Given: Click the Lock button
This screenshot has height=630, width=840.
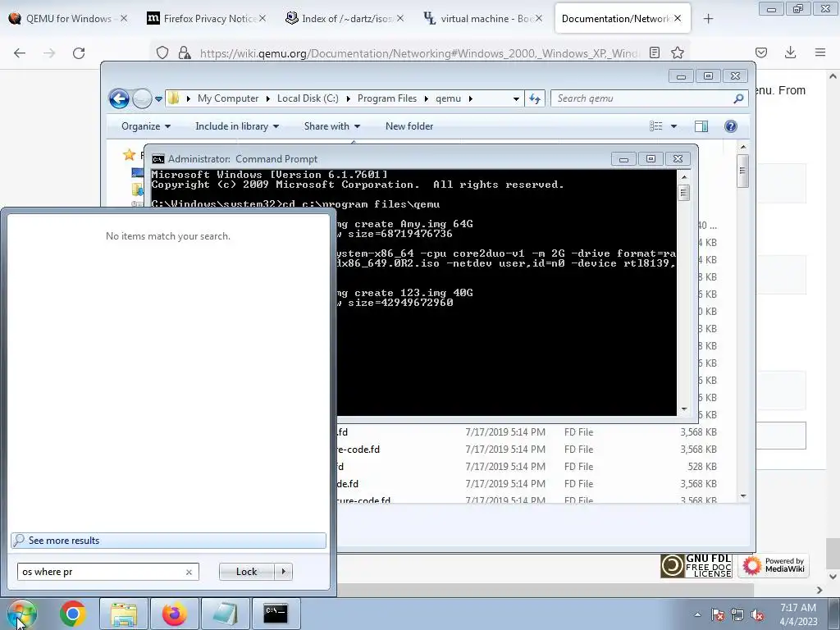Looking at the screenshot, I should (246, 572).
